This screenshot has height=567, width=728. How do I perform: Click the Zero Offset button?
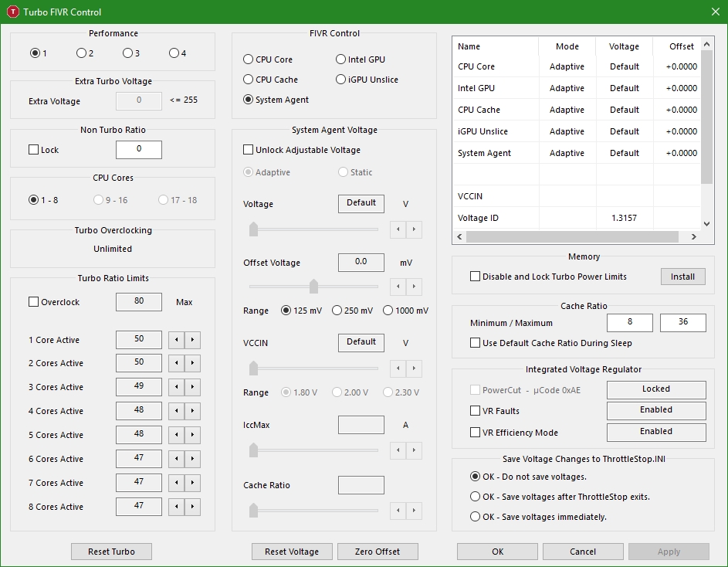(378, 552)
